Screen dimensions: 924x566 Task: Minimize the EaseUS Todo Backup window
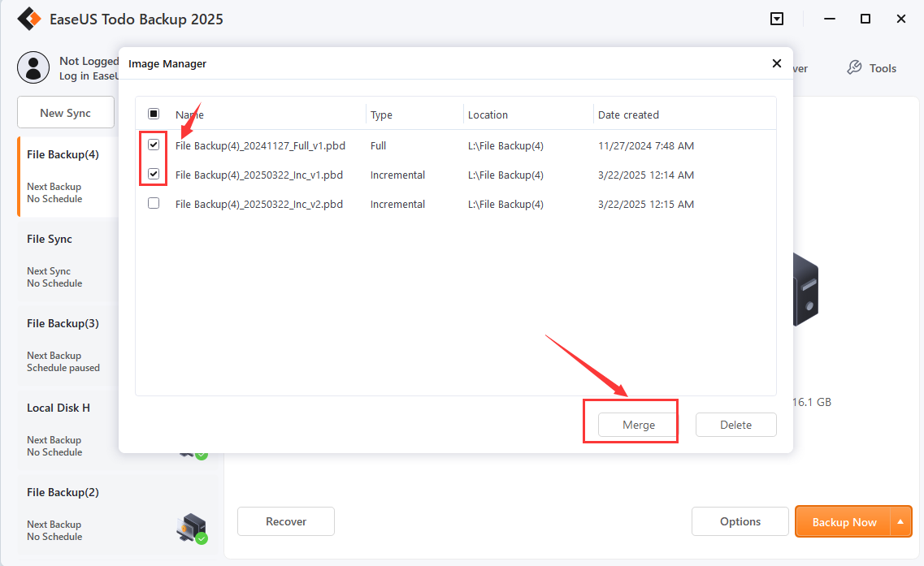point(830,19)
